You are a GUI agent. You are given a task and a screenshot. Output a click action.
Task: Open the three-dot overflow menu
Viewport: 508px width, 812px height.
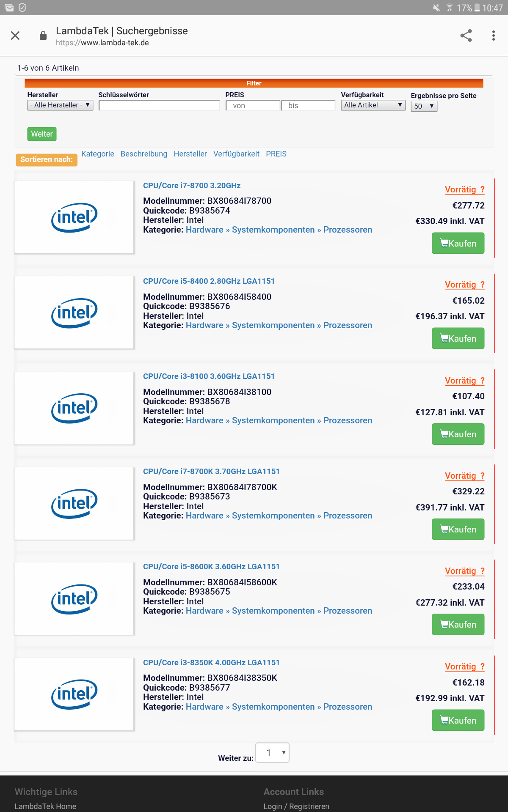[x=493, y=36]
